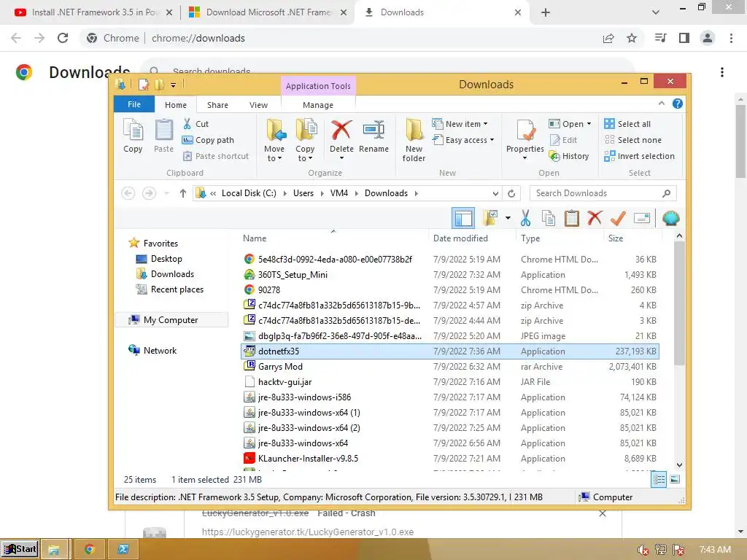Click the orange checkmark icon in lower toolbar

tap(618, 219)
